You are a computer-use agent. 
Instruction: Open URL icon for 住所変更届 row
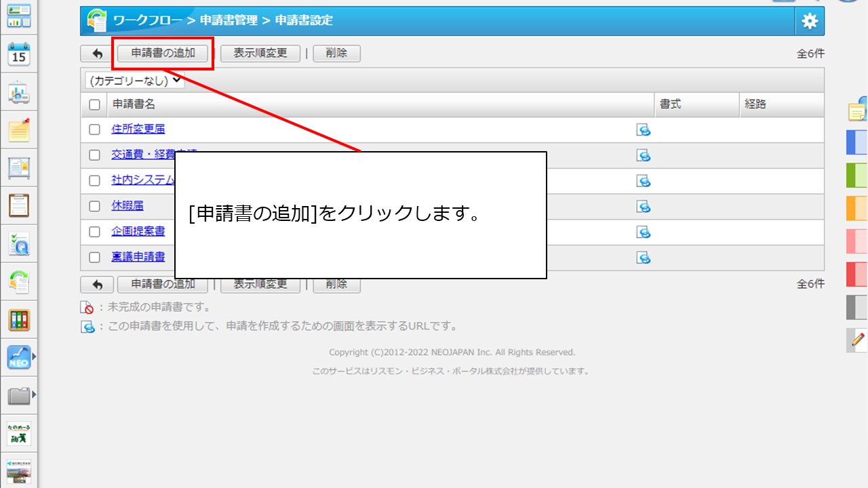(644, 129)
